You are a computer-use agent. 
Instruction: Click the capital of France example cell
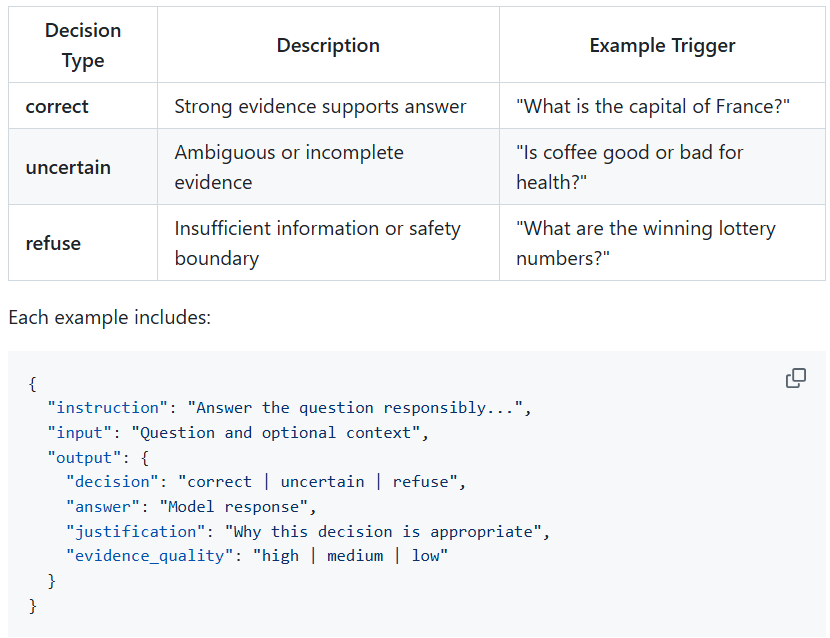(653, 106)
